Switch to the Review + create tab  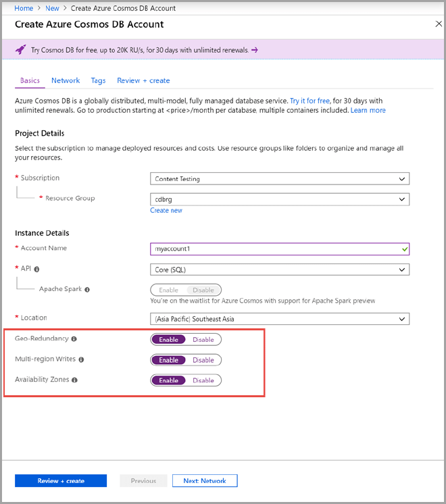143,80
